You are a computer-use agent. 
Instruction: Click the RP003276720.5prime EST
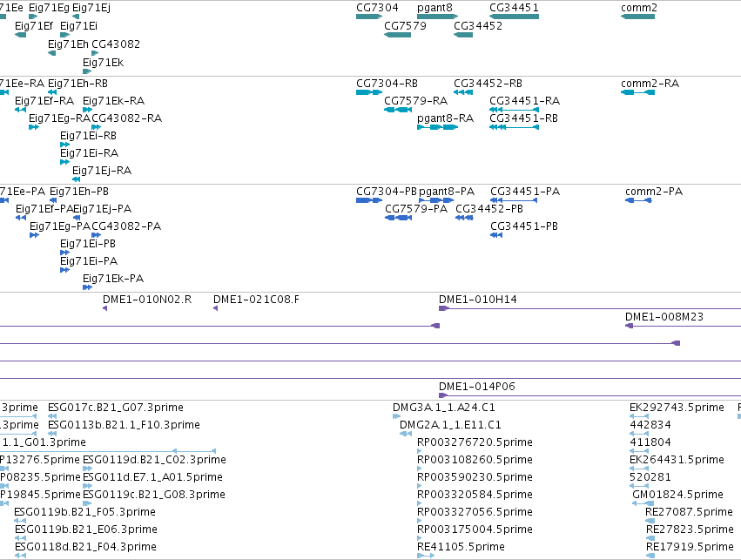pos(420,451)
